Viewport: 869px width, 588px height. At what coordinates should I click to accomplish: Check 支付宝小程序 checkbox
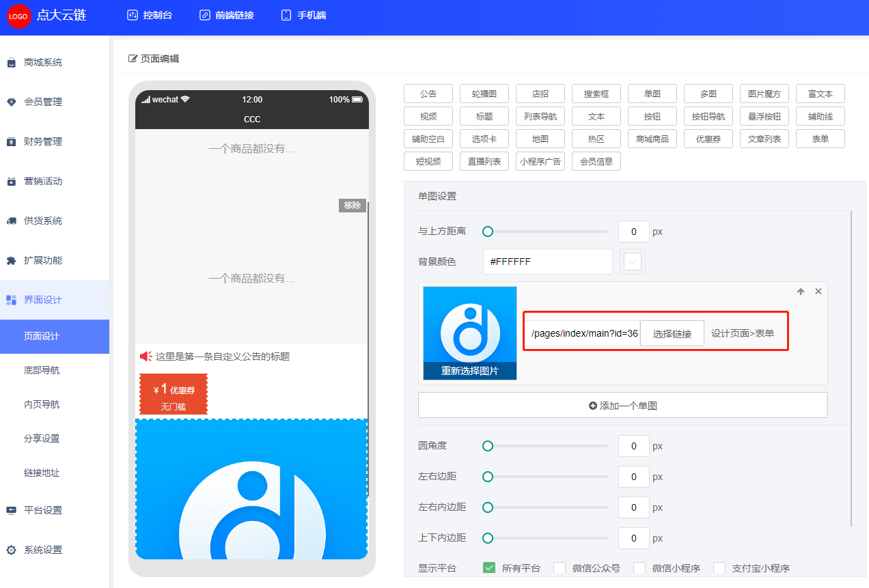[x=719, y=568]
